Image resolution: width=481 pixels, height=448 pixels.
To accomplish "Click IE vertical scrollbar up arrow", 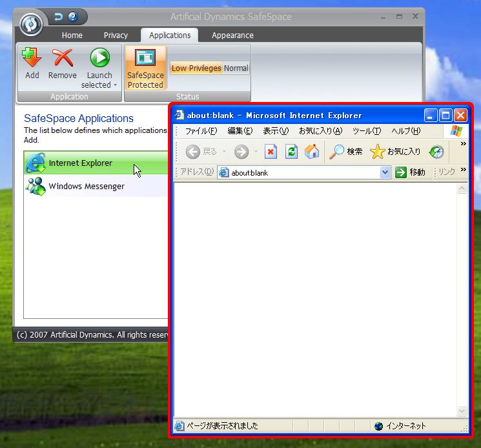I will click(462, 188).
